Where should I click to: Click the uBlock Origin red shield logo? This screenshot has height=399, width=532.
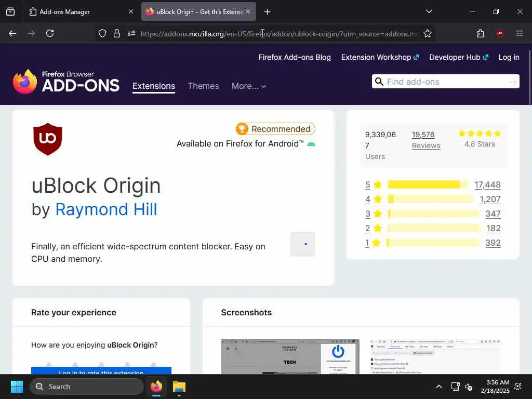tap(48, 139)
